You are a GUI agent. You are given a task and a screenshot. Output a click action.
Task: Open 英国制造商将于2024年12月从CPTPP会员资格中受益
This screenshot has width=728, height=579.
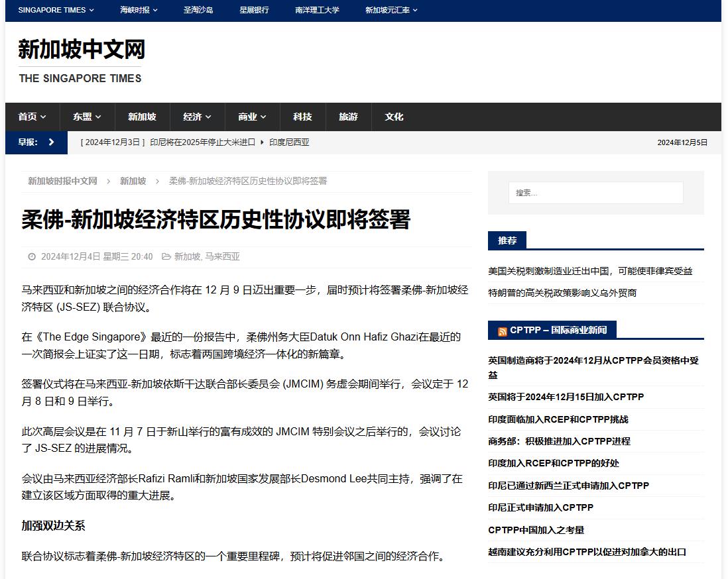(x=593, y=368)
